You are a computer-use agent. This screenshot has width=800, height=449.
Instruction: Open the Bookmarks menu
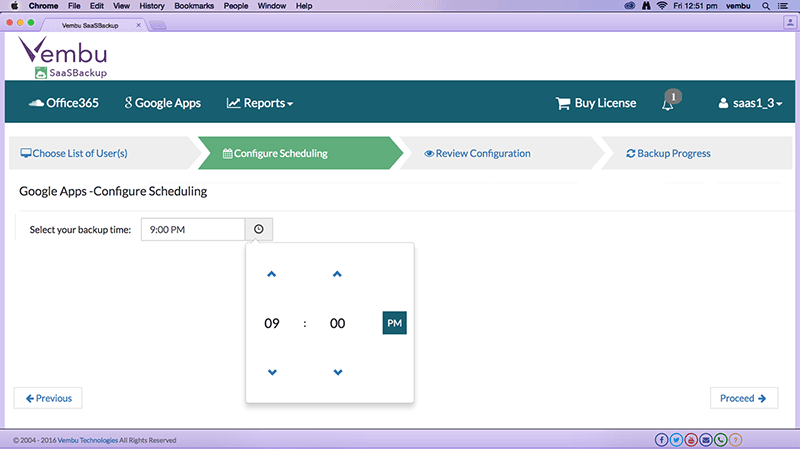tap(194, 6)
